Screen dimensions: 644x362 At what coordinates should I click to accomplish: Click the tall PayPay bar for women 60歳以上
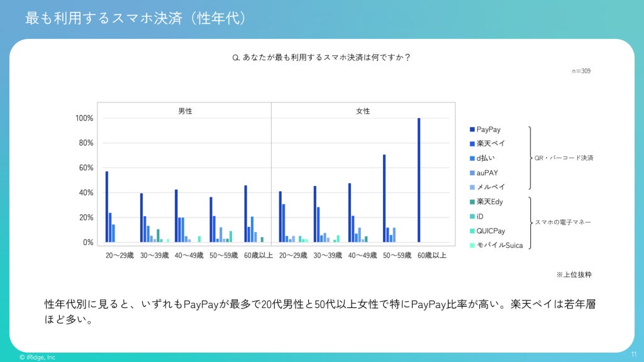point(419,180)
